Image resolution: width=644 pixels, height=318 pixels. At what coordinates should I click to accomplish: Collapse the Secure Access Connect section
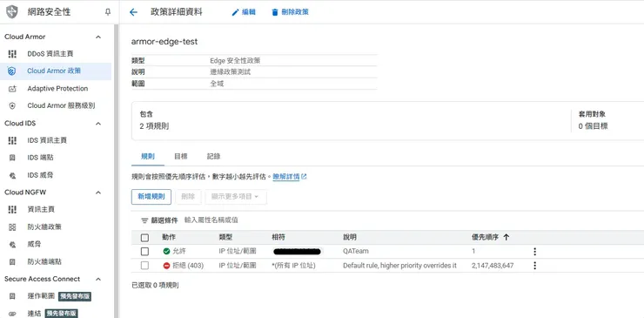pos(98,279)
